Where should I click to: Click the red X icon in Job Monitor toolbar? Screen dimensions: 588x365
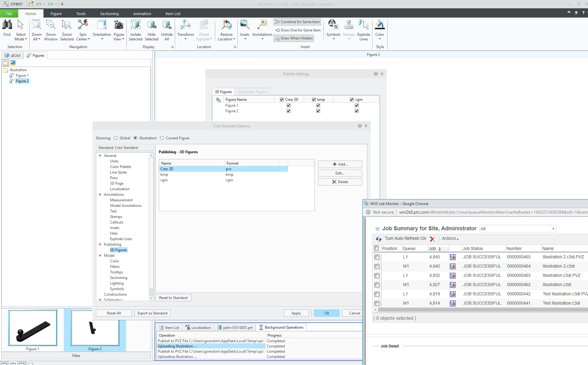432,239
